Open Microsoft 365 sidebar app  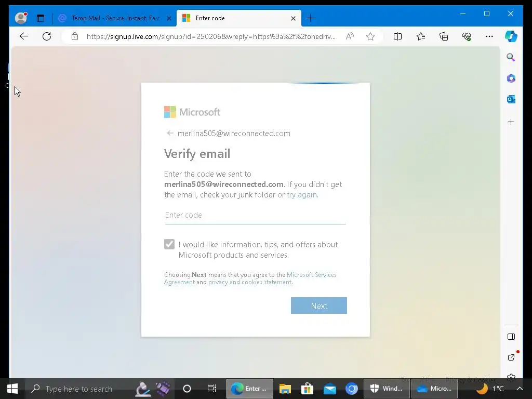[x=511, y=78]
